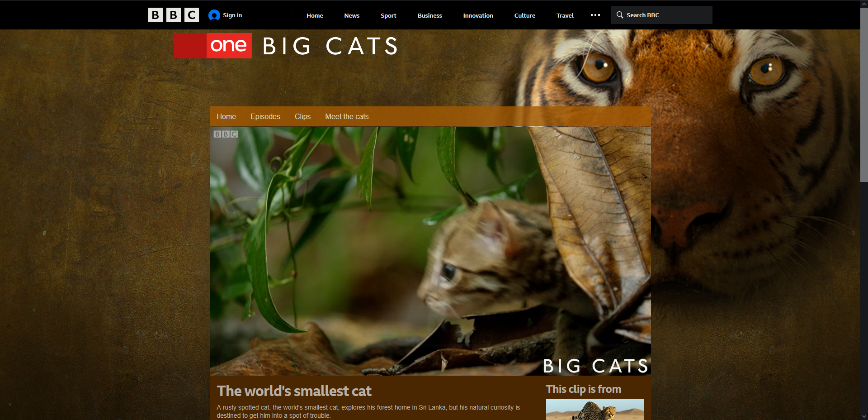The height and width of the screenshot is (420, 868).
Task: Click the rusty spotted cat description text
Action: [x=368, y=411]
